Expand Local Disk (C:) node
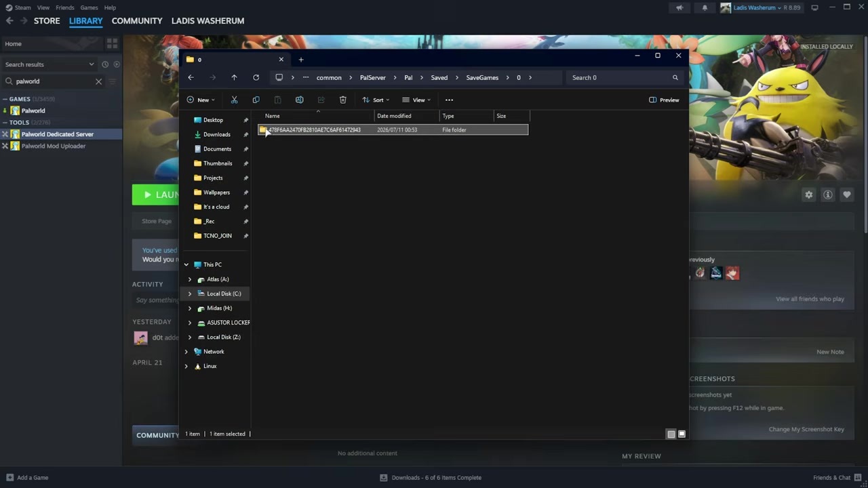868x488 pixels. [x=190, y=293]
